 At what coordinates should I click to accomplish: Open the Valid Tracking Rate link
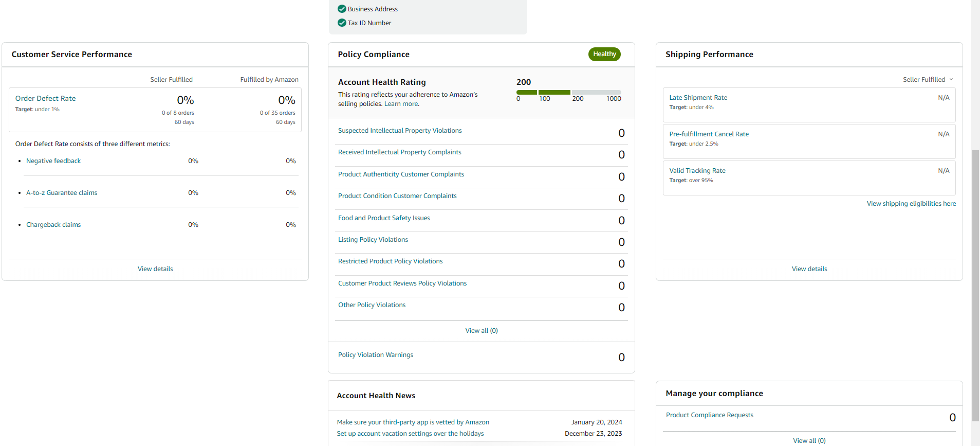point(697,171)
